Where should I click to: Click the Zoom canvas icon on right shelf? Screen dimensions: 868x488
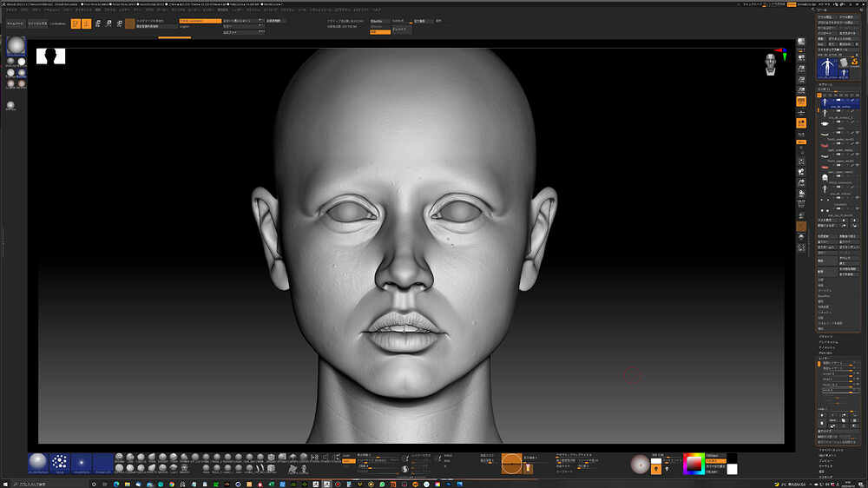click(x=801, y=69)
